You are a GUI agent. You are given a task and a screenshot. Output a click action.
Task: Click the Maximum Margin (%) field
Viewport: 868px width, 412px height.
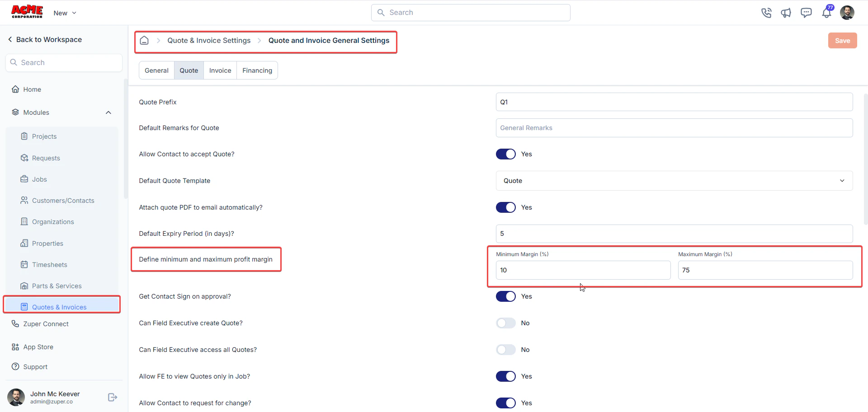pyautogui.click(x=765, y=270)
